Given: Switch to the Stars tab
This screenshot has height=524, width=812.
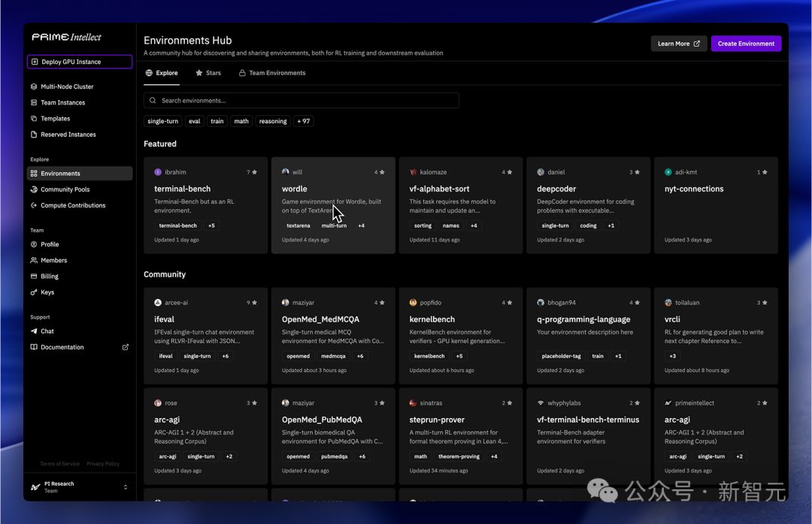Looking at the screenshot, I should click(208, 73).
